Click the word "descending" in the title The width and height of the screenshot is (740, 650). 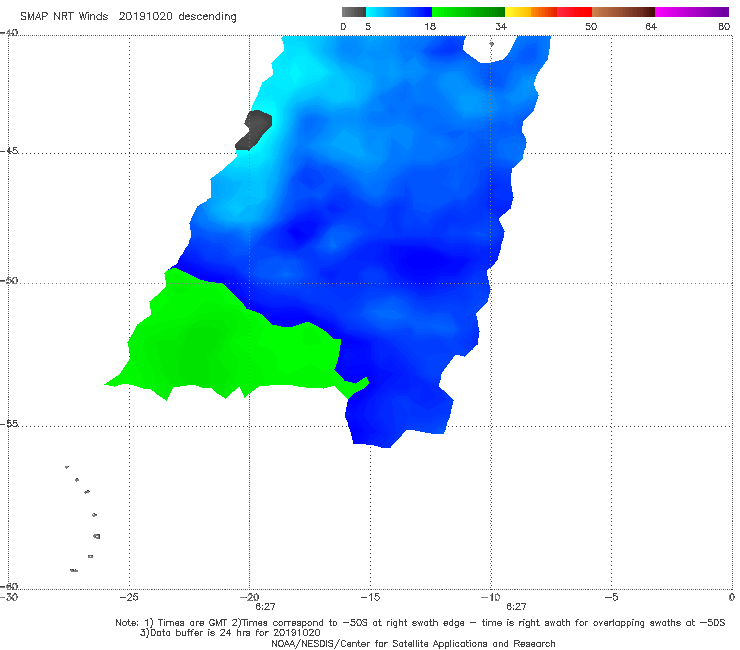(x=207, y=17)
